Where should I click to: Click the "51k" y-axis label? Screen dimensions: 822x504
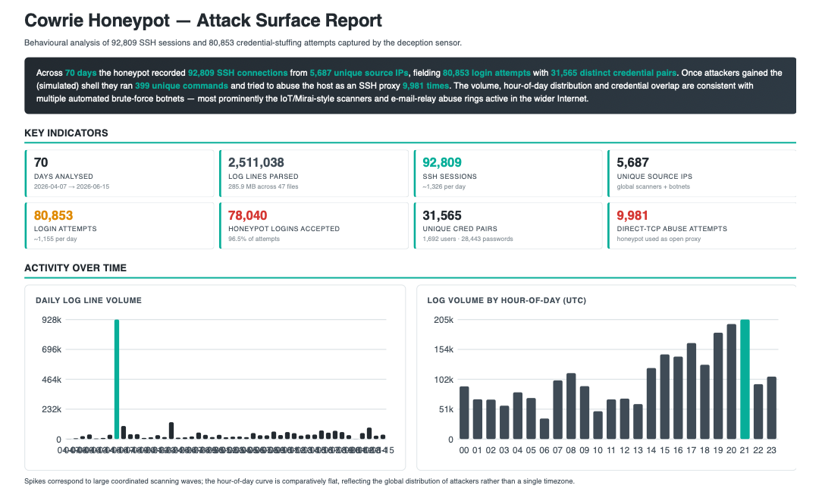pyautogui.click(x=446, y=410)
